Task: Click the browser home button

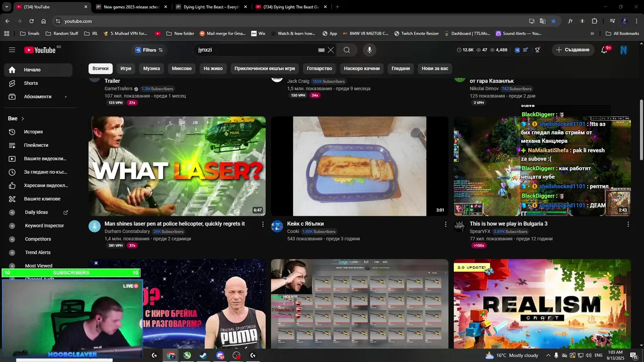Action: pyautogui.click(x=44, y=21)
